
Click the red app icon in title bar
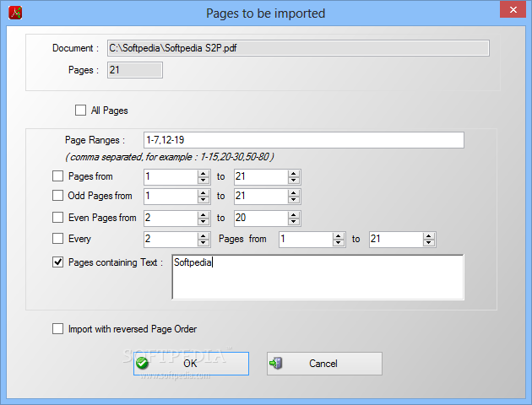coord(15,13)
